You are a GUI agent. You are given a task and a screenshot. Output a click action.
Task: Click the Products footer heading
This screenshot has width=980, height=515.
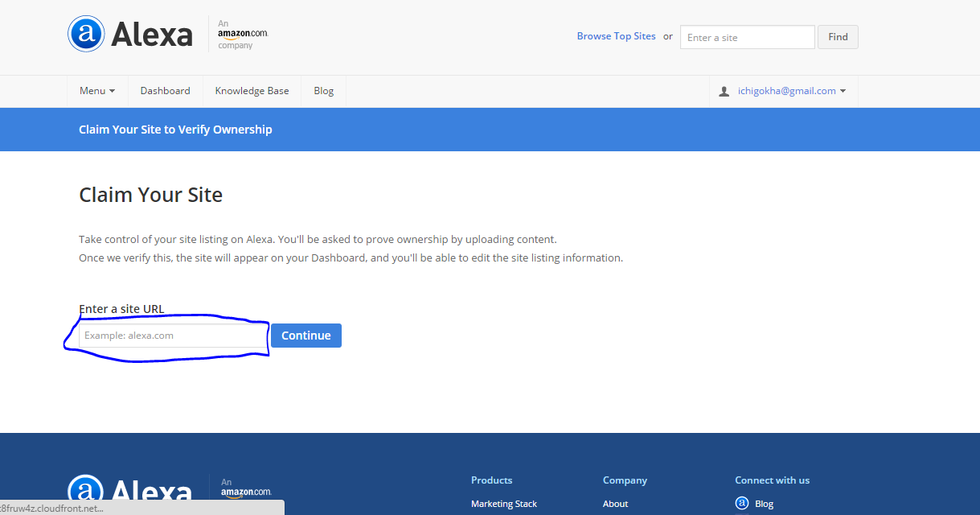tap(491, 480)
